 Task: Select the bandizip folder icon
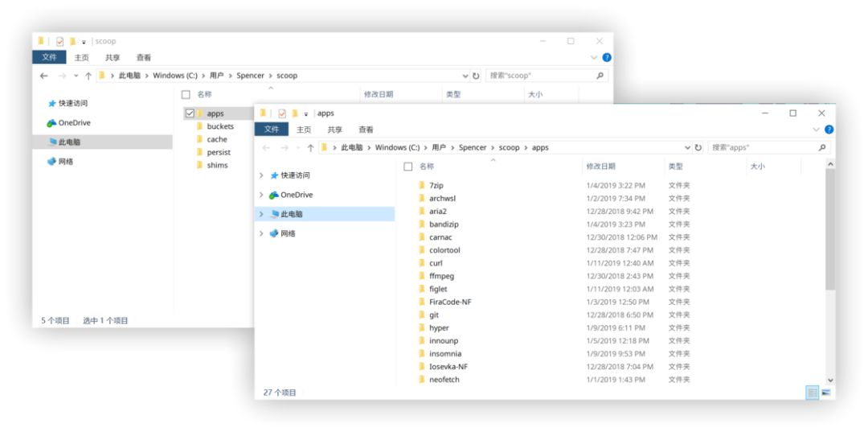(422, 224)
